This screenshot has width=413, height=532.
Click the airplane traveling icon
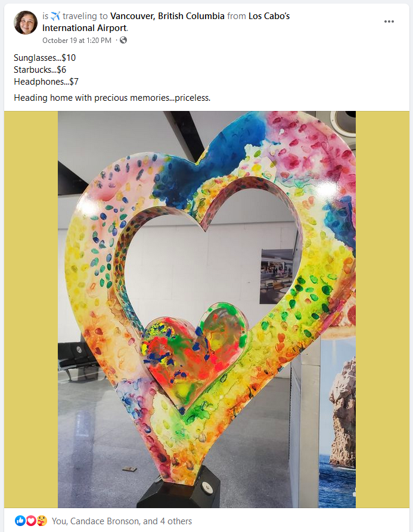55,16
